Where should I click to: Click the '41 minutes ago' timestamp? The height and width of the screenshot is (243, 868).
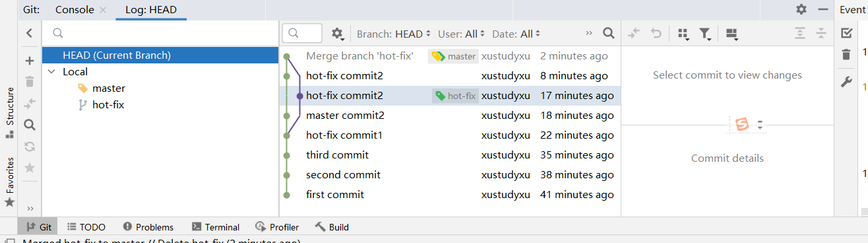point(577,195)
